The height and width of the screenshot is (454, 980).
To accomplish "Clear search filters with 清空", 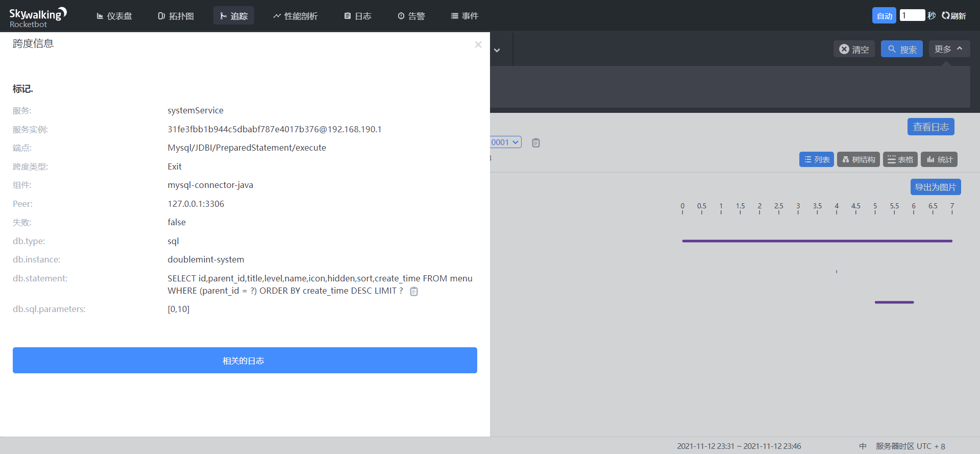I will (x=854, y=49).
